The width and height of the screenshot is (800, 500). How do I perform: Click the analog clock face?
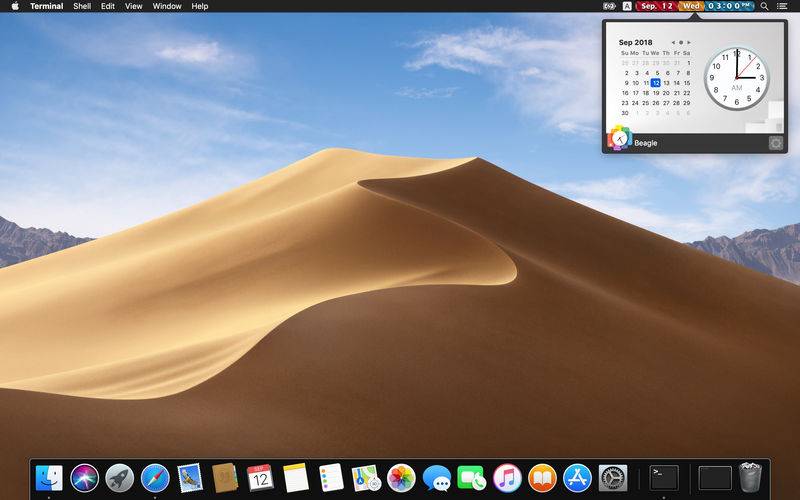[x=735, y=78]
